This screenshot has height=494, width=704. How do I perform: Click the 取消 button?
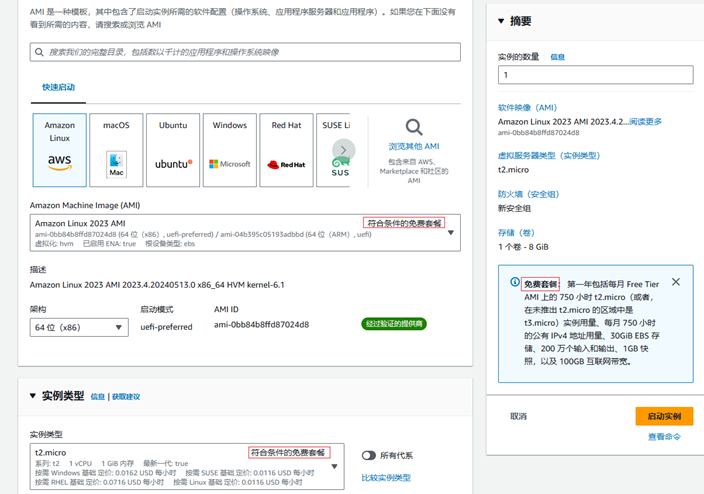[518, 416]
